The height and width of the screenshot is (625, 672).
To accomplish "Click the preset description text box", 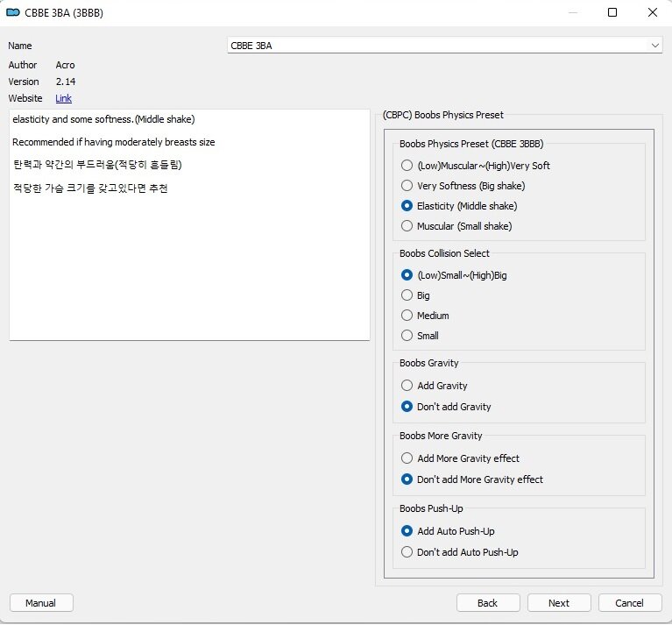I will coord(189,224).
